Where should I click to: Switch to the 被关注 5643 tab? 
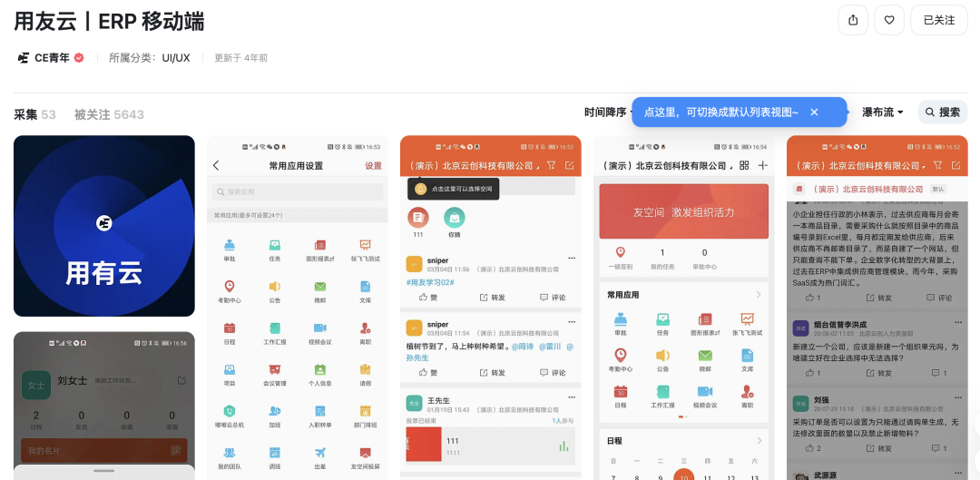point(110,114)
